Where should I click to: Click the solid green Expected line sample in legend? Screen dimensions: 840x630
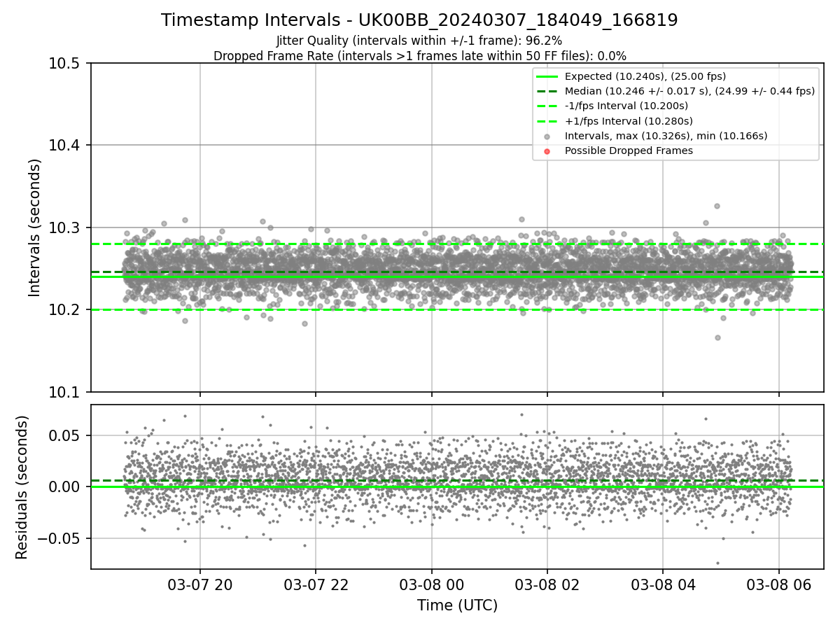[547, 76]
